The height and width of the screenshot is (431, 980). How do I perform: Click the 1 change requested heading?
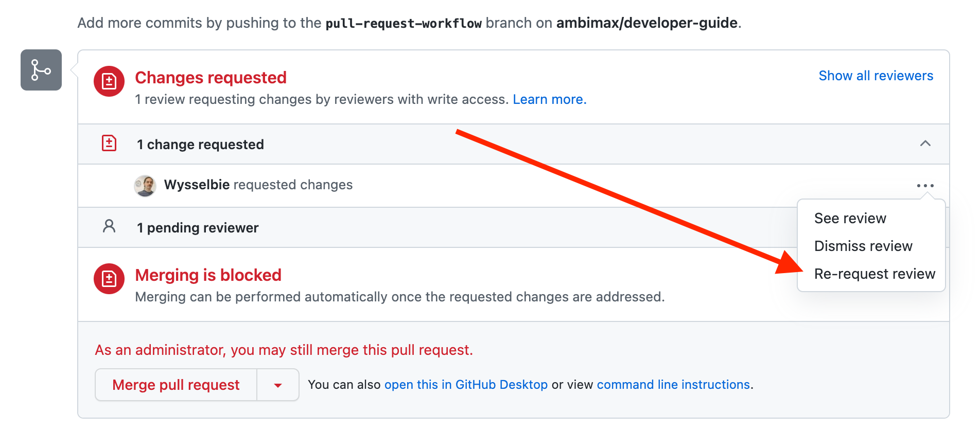click(x=200, y=145)
